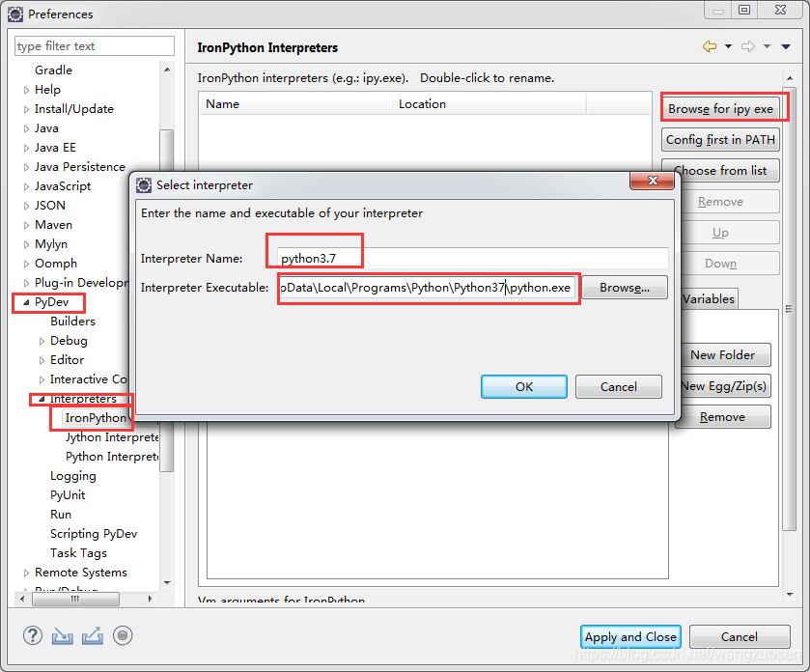This screenshot has height=672, width=810.
Task: Click the forward navigation arrow icon
Action: click(748, 46)
